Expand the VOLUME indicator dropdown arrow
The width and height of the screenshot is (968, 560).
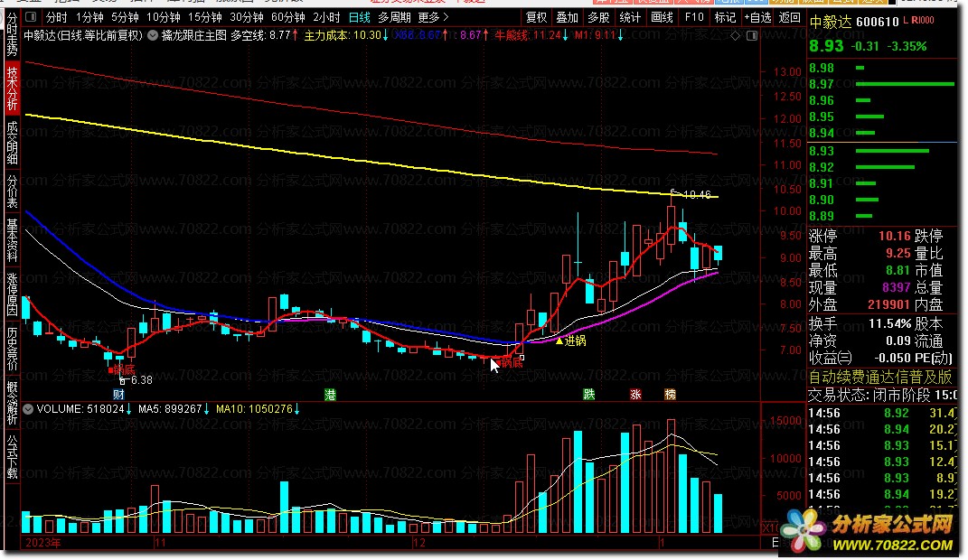point(28,409)
